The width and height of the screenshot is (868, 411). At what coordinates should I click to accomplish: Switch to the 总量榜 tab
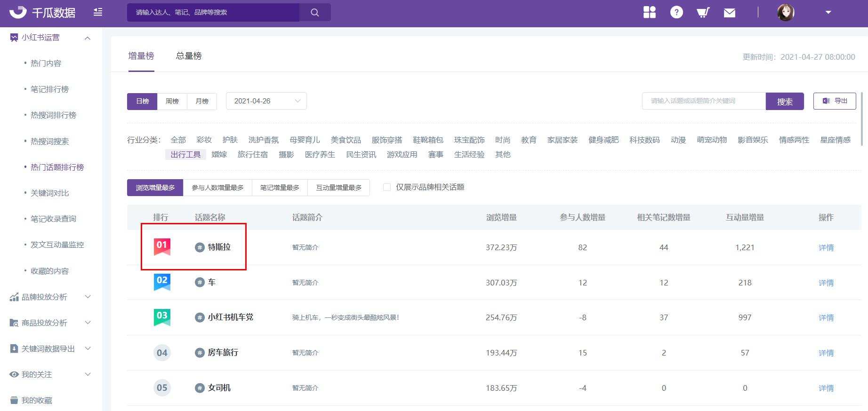click(189, 55)
